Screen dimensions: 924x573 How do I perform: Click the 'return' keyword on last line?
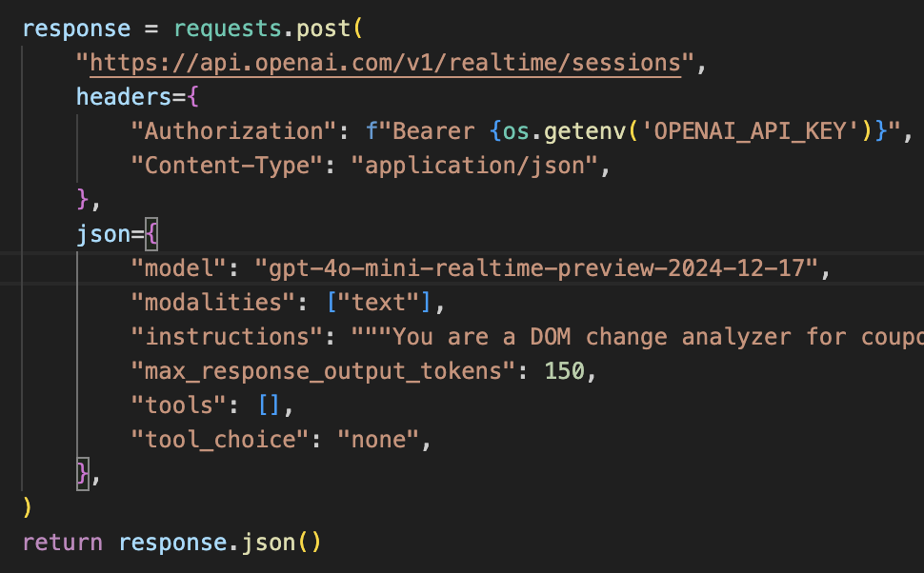tap(61, 543)
